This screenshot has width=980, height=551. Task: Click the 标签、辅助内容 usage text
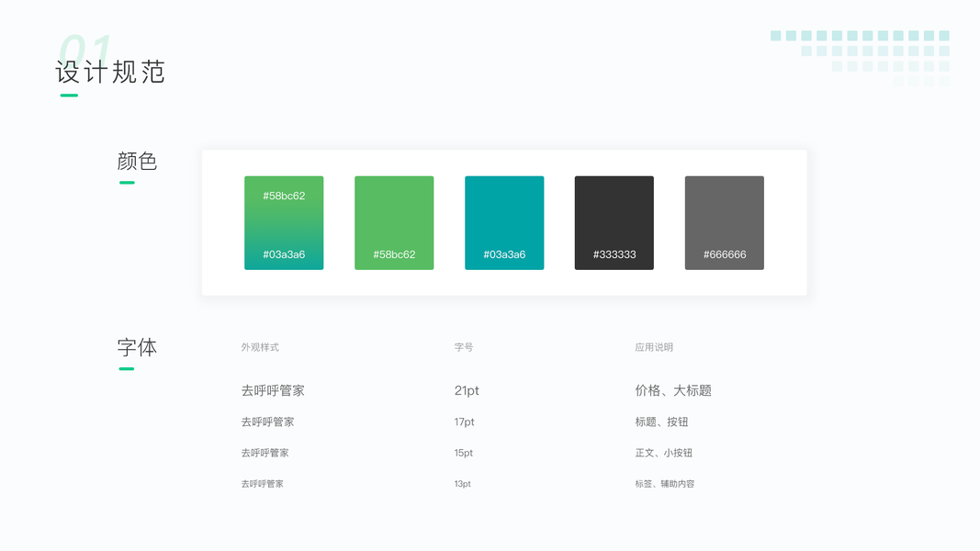[664, 484]
